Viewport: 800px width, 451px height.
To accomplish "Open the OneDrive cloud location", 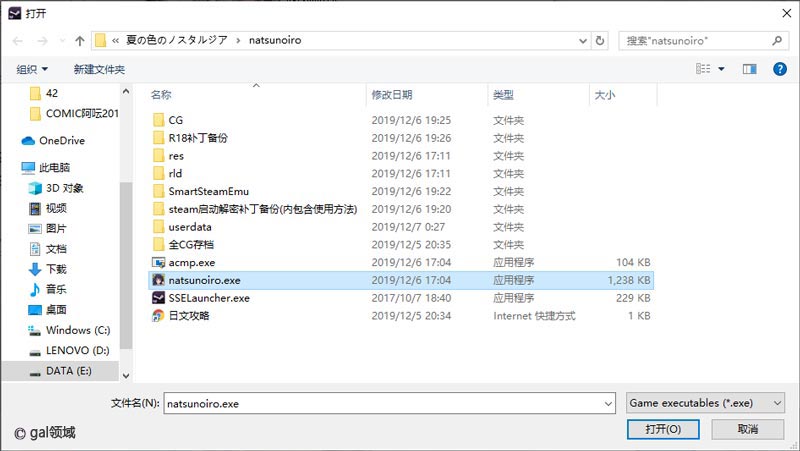I will coord(61,141).
